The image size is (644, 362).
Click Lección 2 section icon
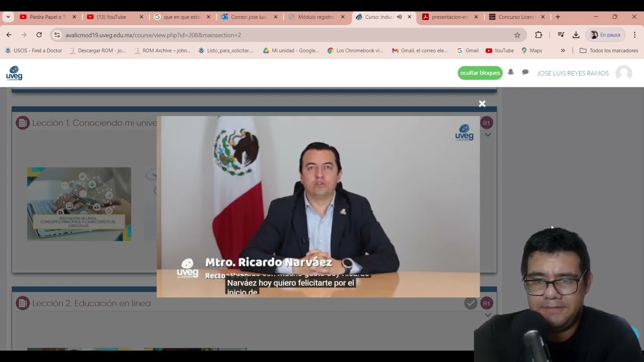(x=23, y=303)
